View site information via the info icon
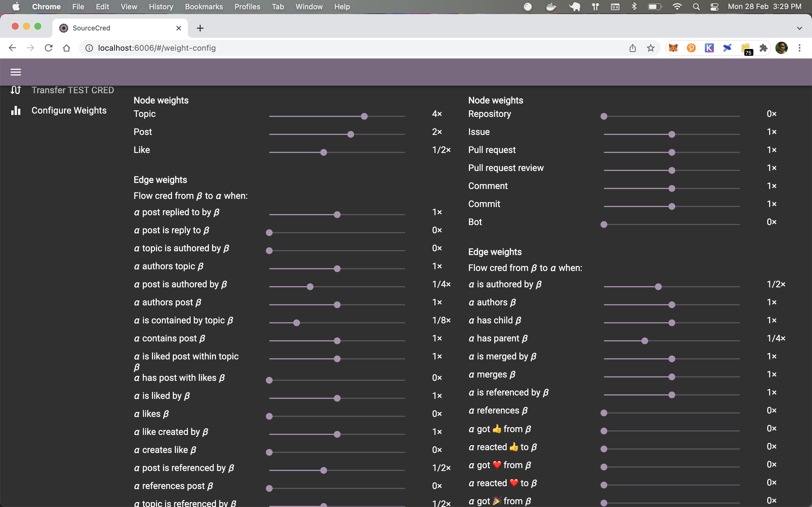The image size is (812, 507). point(89,48)
